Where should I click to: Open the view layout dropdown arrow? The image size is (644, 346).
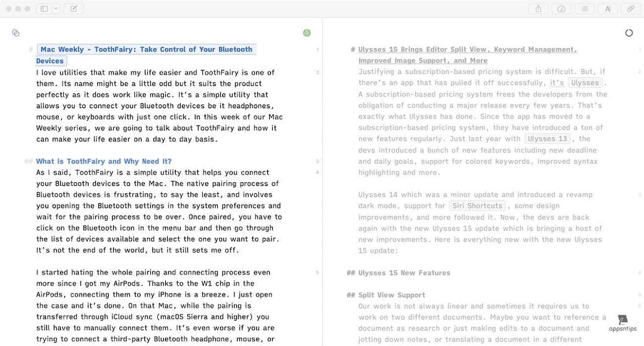[x=56, y=9]
